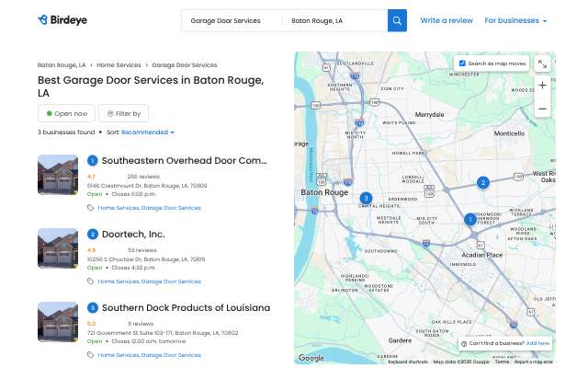Select map pin number 1
This screenshot has height=368, width=588.
[470, 219]
